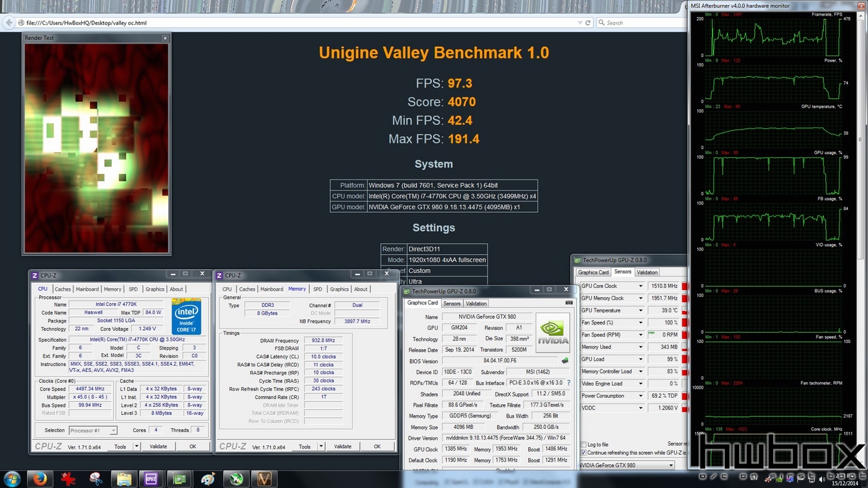Image resolution: width=868 pixels, height=488 pixels.
Task: Take GPU-Z screenshot with camera icon
Action: 569,303
